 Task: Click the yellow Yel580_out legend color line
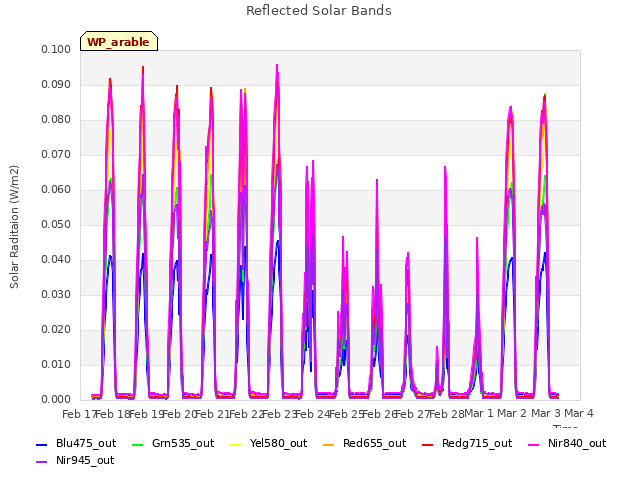tap(236, 444)
